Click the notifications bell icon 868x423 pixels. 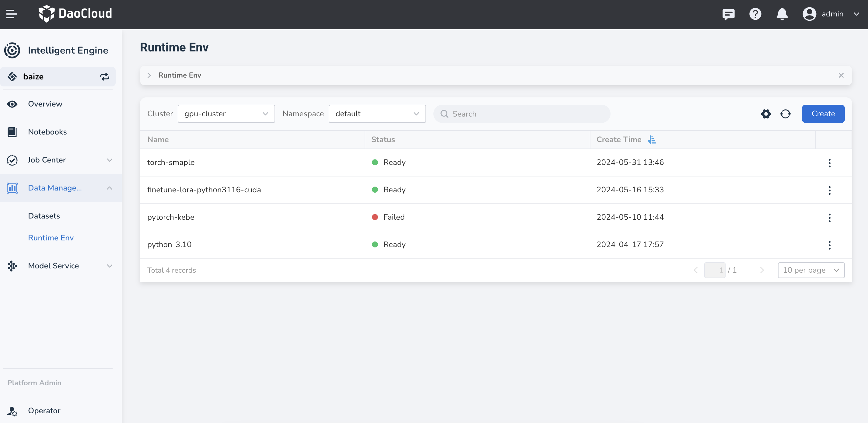tap(782, 14)
